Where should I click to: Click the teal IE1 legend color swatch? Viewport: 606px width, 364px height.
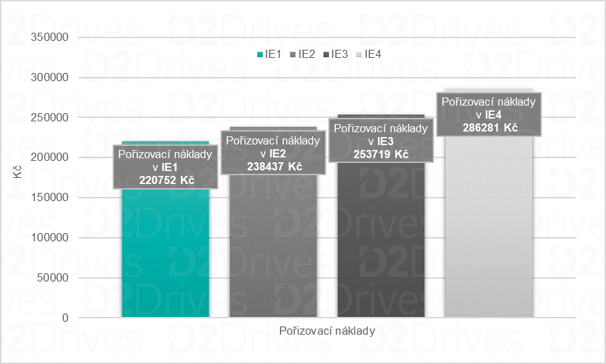260,55
